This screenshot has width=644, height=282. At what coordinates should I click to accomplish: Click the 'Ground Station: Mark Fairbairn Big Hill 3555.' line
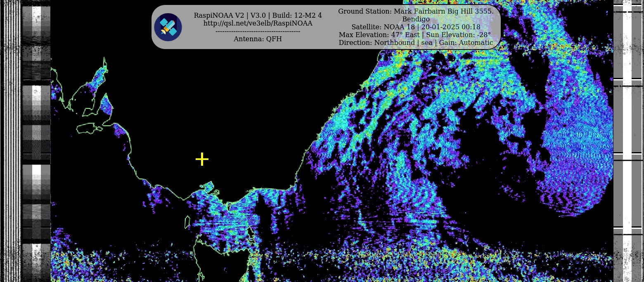coord(416,11)
